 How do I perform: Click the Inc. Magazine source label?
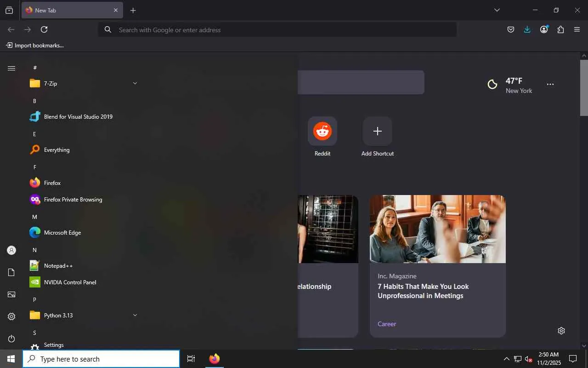point(397,276)
